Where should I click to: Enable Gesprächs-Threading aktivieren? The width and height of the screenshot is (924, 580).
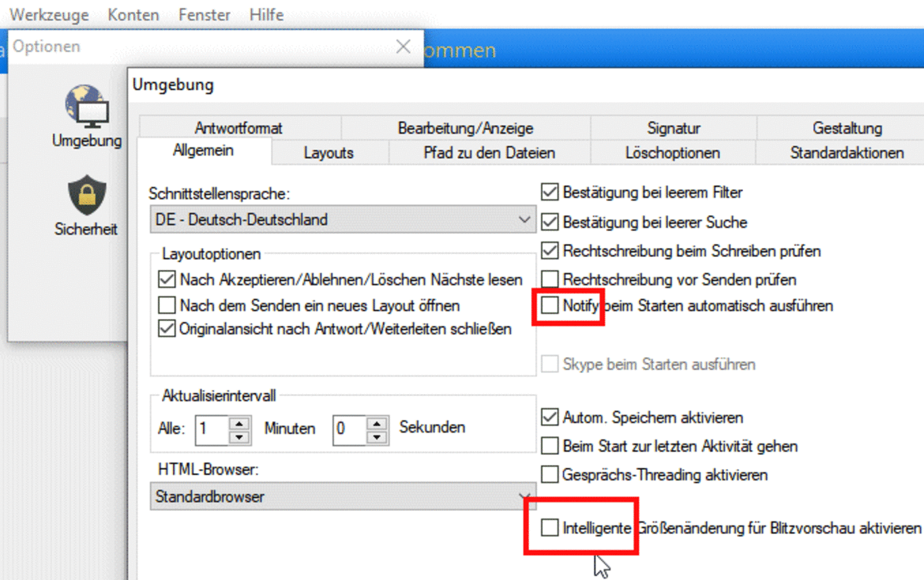(x=550, y=475)
